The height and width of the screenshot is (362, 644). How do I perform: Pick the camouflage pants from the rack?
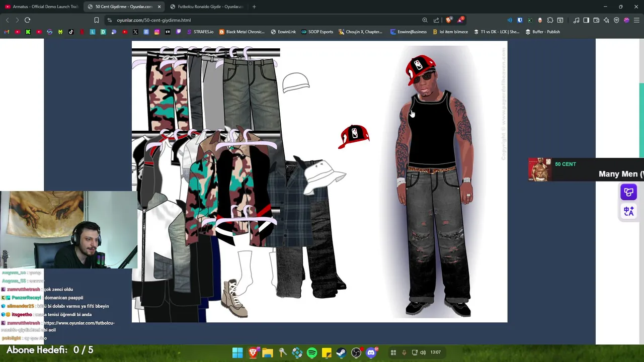coord(167,92)
